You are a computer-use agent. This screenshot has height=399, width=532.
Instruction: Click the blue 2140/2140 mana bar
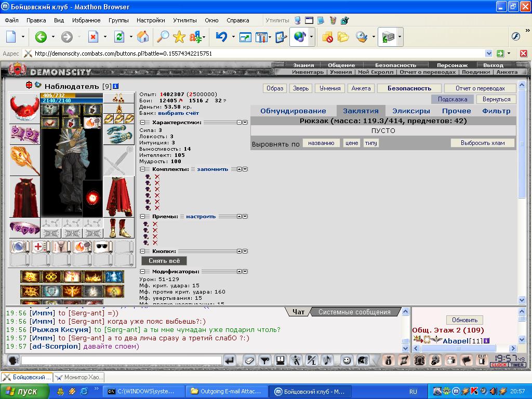point(72,100)
